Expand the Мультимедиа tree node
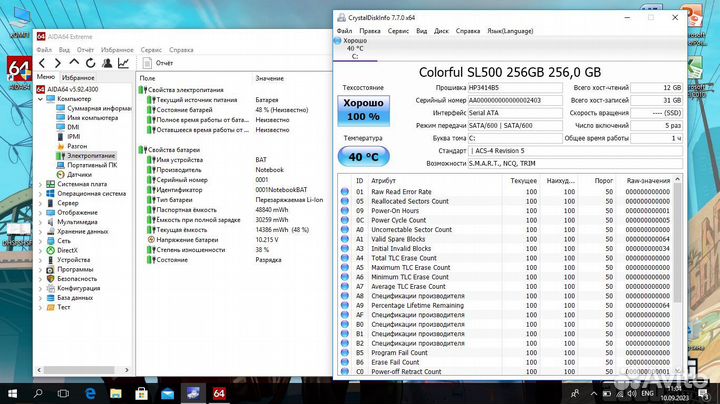 point(40,222)
